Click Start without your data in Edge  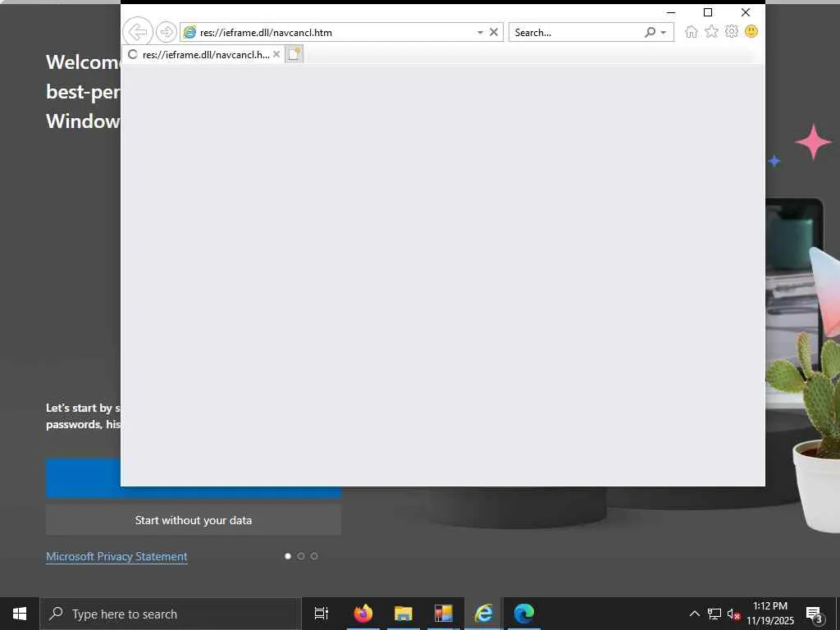[194, 520]
